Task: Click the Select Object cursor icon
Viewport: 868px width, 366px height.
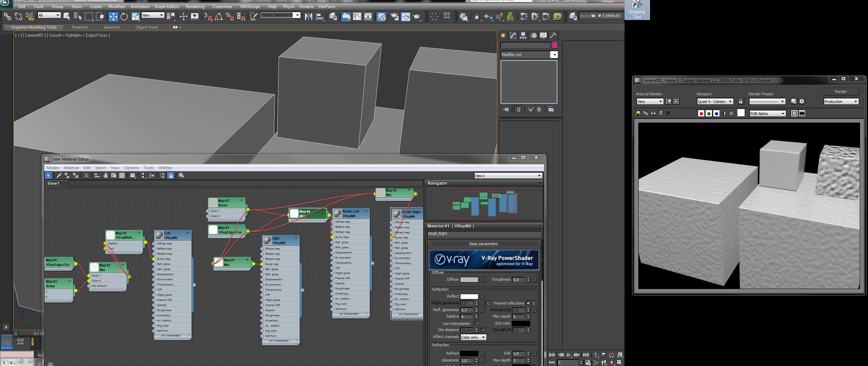Action: tap(67, 16)
